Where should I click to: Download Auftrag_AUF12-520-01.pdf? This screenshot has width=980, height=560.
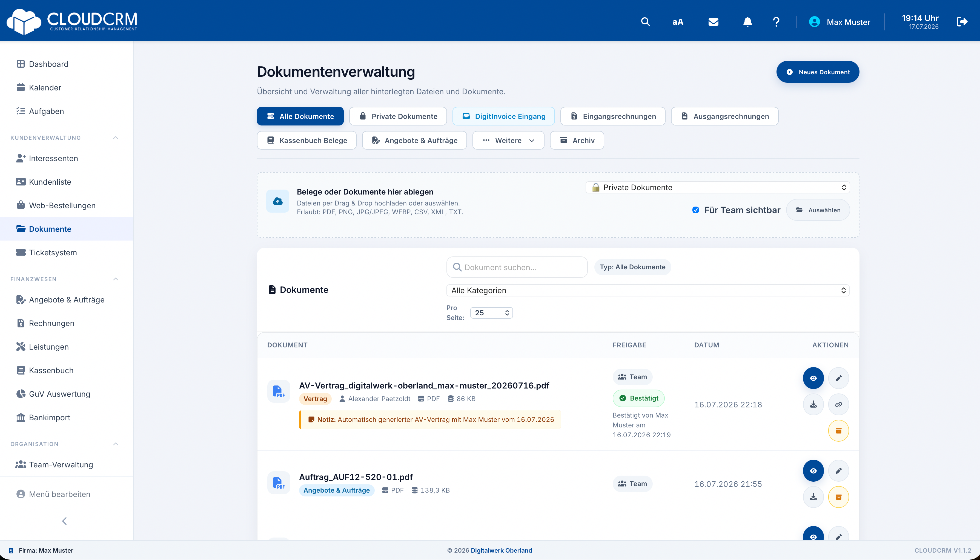click(x=813, y=497)
